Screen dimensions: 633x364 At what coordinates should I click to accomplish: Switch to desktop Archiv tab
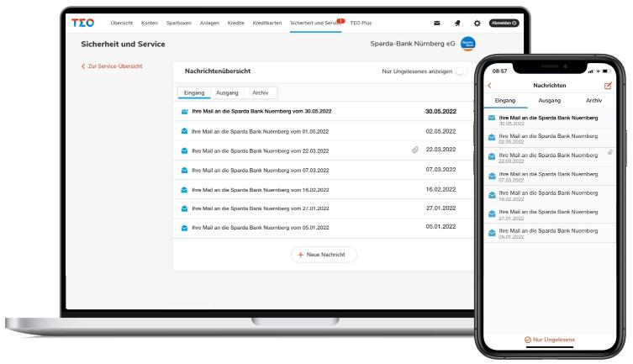(x=260, y=92)
